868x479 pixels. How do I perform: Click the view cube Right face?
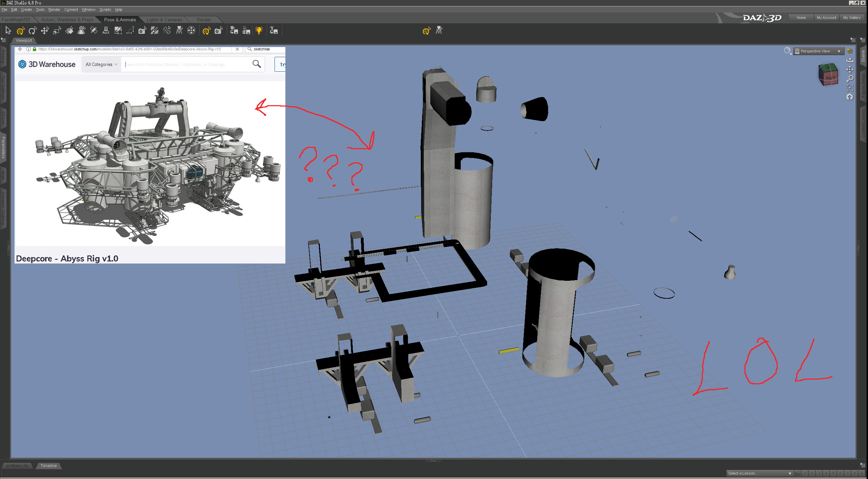coord(830,78)
